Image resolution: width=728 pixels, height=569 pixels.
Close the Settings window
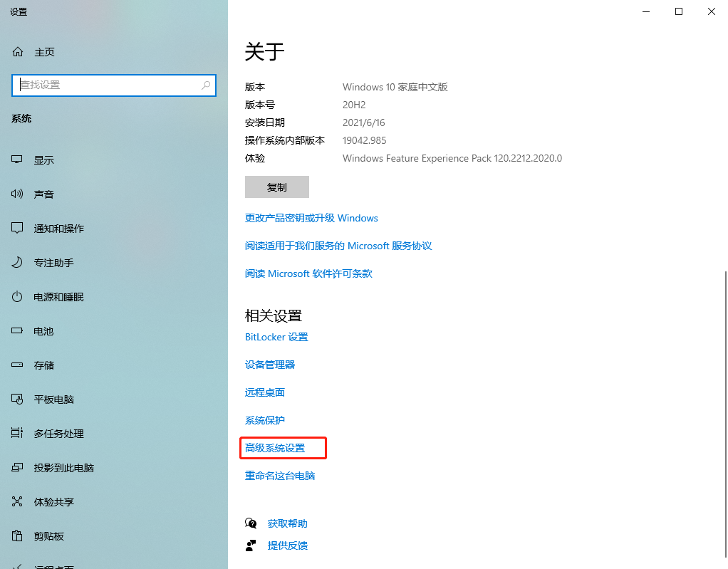712,11
